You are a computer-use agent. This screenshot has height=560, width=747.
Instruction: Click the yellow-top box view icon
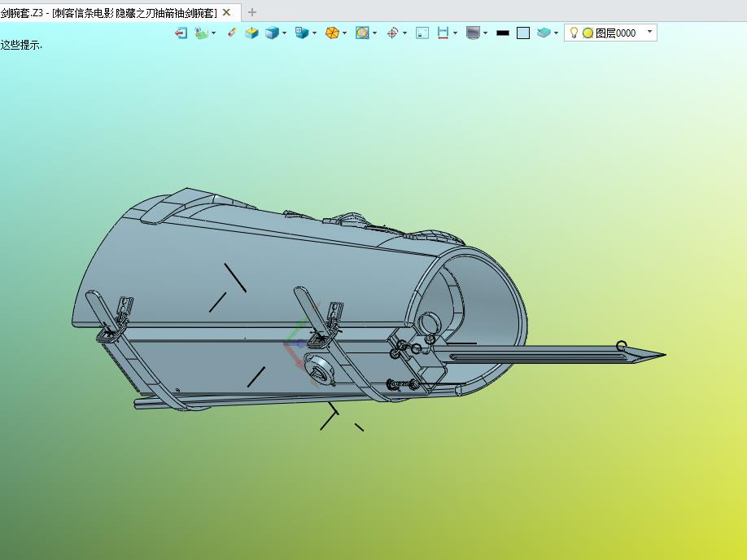point(252,33)
